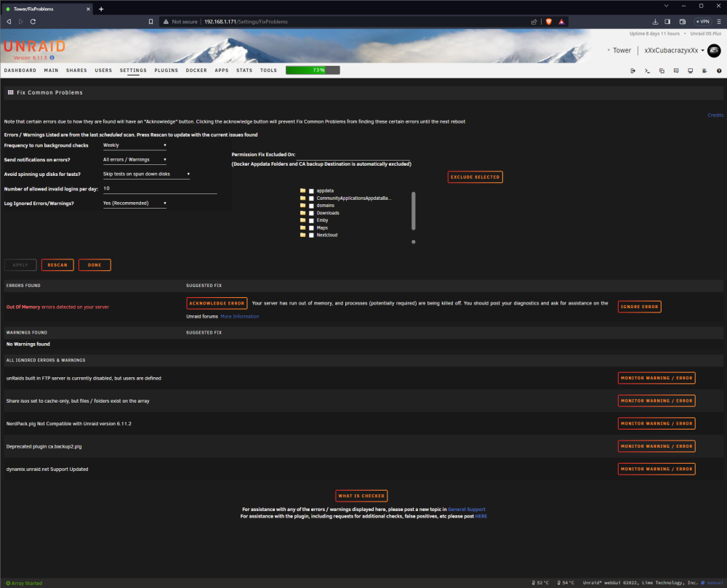Click the Downloads folder icon
Image resolution: width=727 pixels, height=588 pixels.
pos(302,213)
